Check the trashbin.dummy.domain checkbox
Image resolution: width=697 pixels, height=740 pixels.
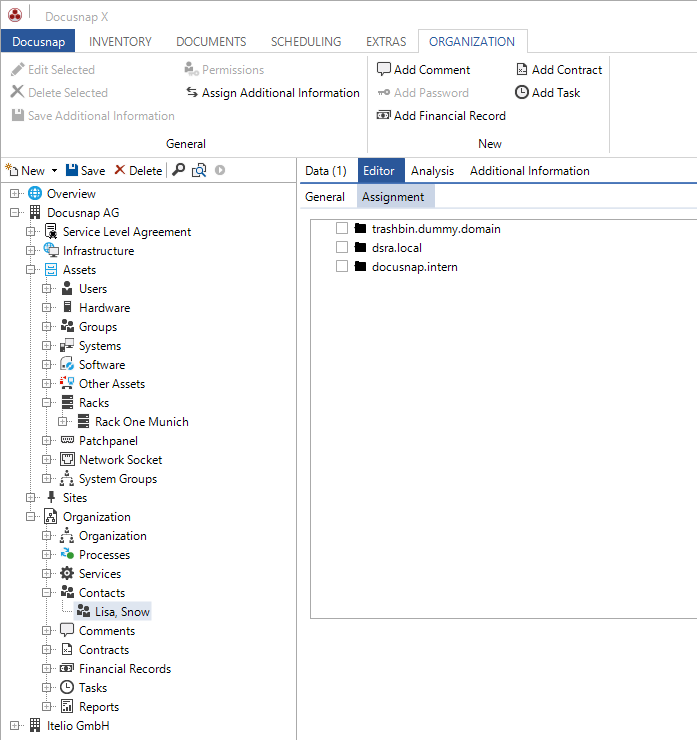tap(342, 228)
